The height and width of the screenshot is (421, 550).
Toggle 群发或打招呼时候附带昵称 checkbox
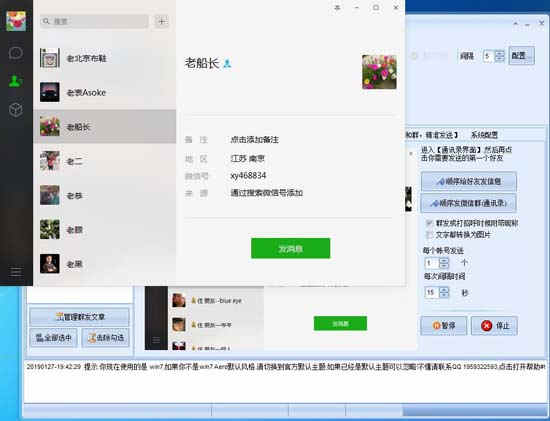[x=429, y=223]
